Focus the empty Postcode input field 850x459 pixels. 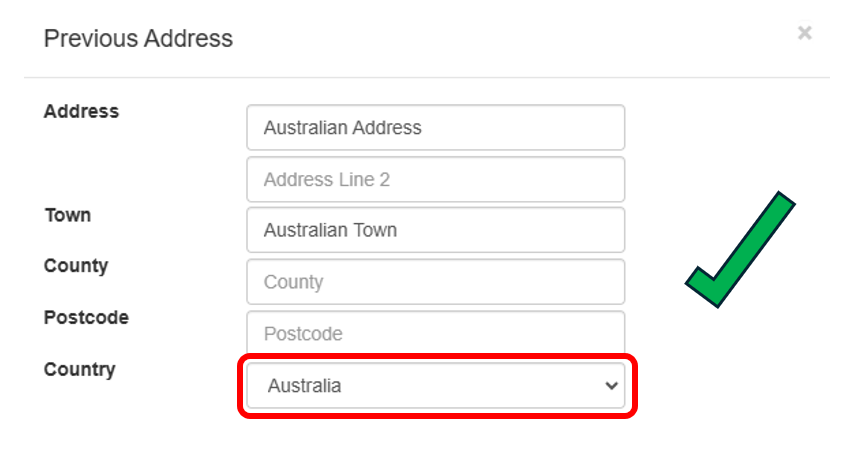pos(435,333)
